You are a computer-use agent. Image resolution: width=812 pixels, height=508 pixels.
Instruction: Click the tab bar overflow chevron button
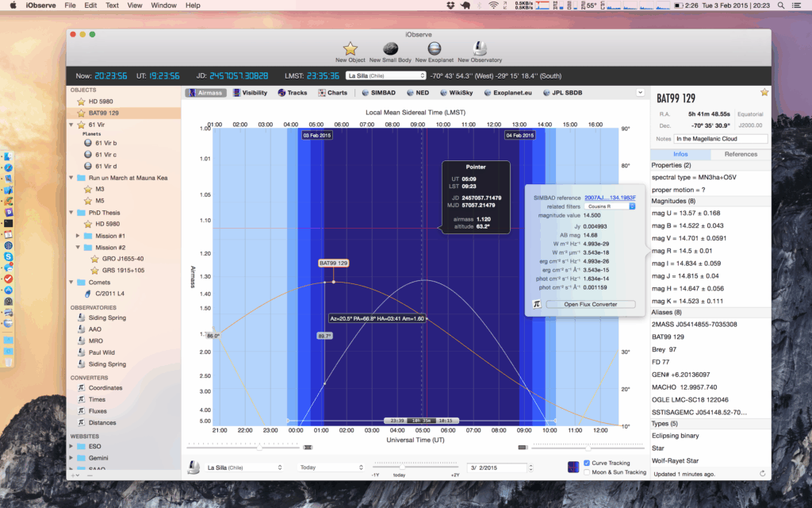click(x=640, y=92)
